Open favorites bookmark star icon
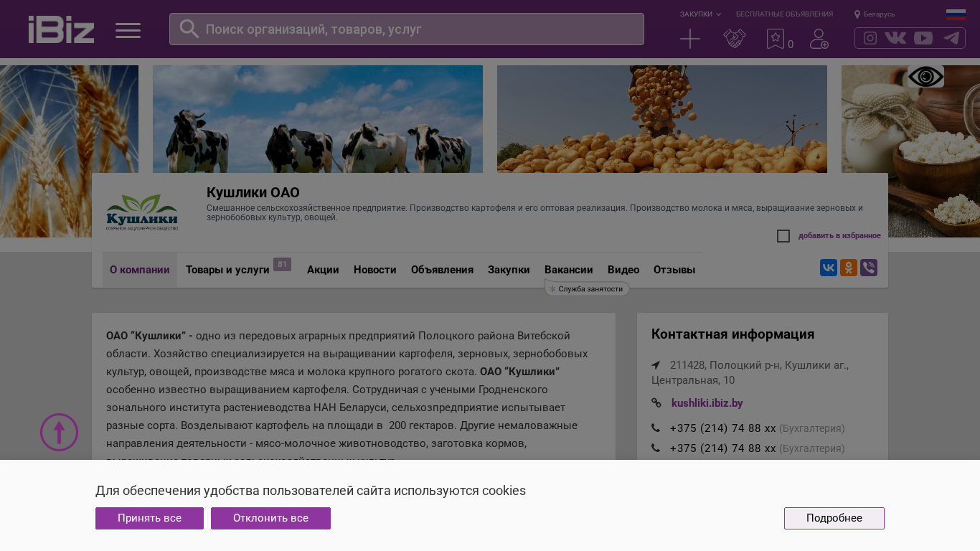This screenshot has height=551, width=980. pyautogui.click(x=776, y=39)
